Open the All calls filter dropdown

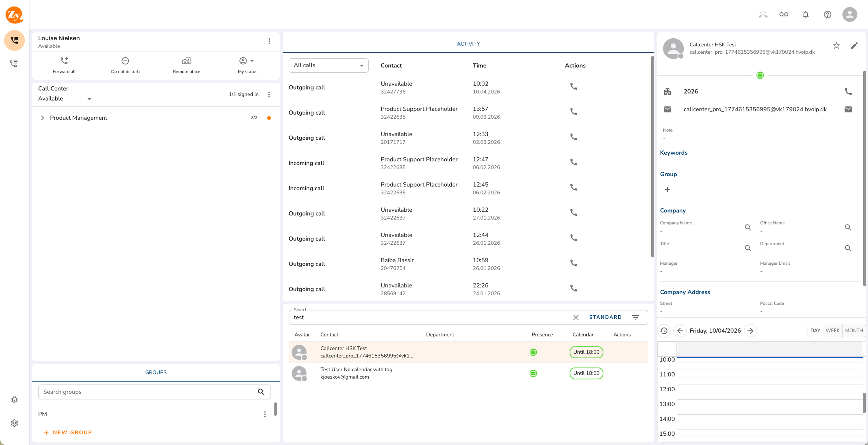(328, 65)
